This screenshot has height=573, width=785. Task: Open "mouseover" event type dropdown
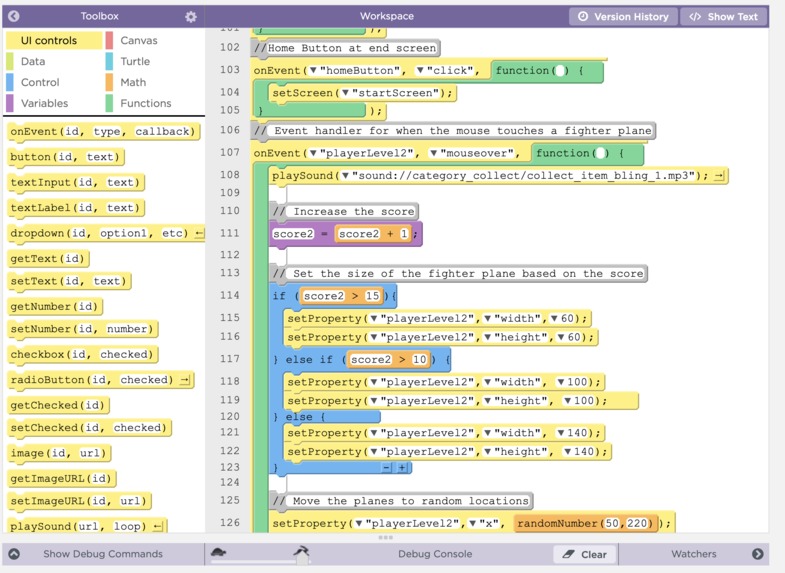coord(434,153)
